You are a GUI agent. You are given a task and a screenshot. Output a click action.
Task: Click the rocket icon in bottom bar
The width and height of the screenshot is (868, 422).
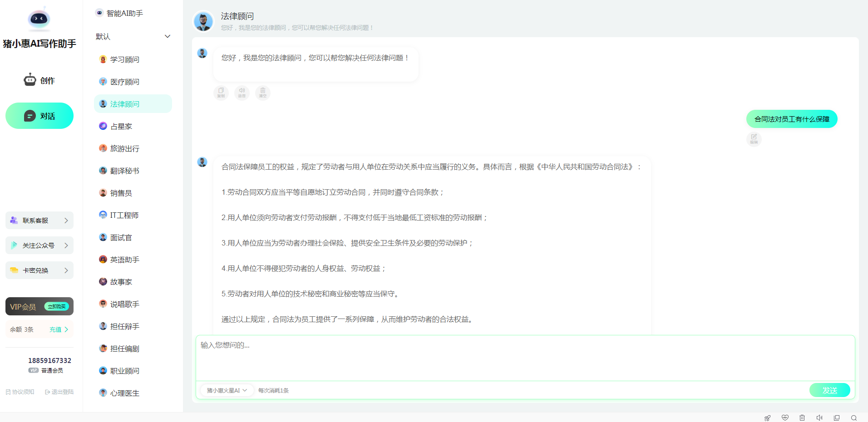click(x=767, y=418)
